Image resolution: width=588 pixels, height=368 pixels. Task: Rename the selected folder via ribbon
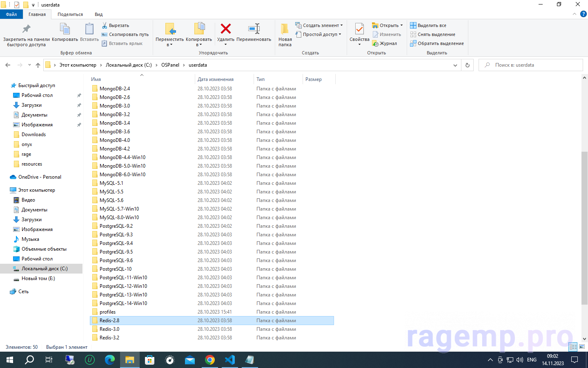(x=254, y=33)
